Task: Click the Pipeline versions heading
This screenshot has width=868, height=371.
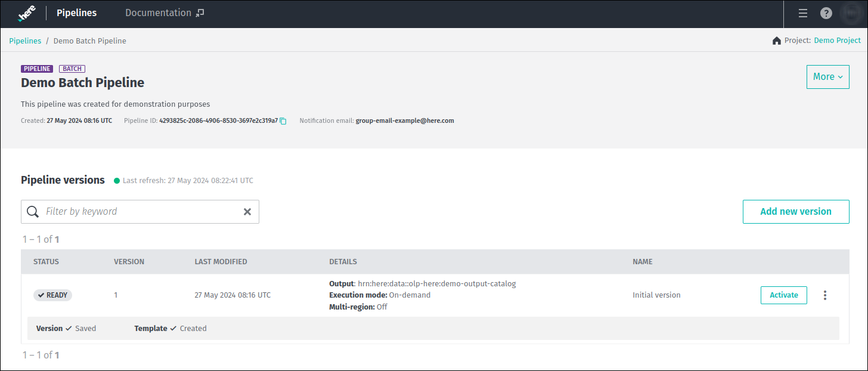Action: pyautogui.click(x=63, y=180)
